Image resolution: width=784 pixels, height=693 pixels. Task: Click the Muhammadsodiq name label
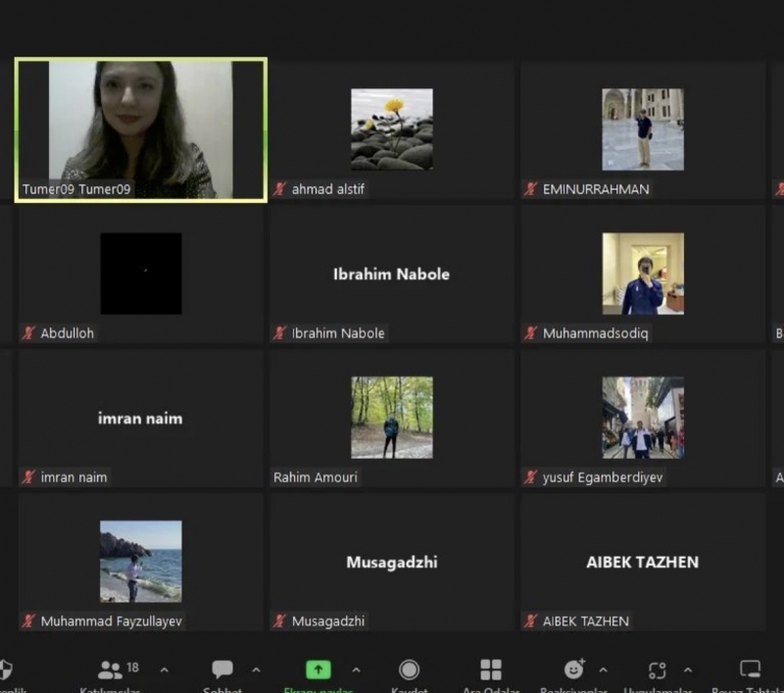(596, 333)
